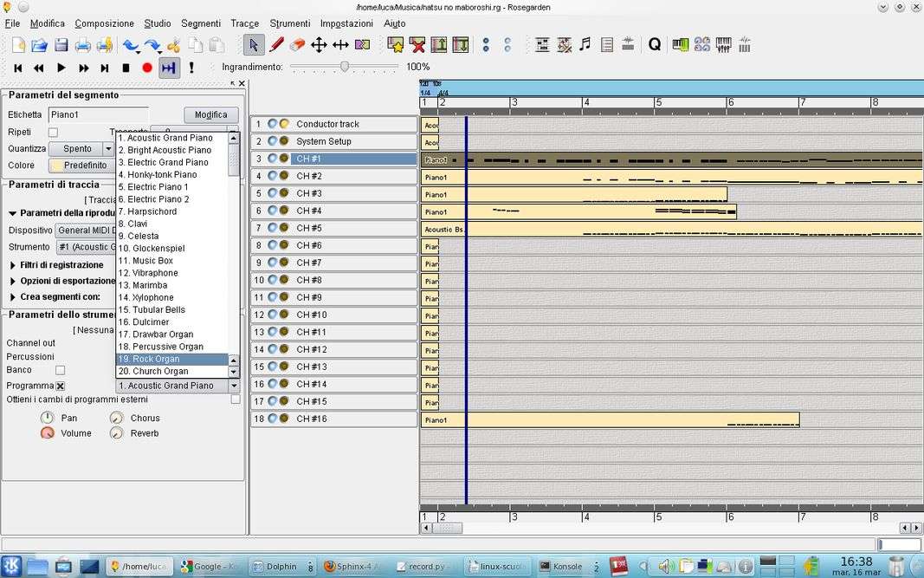Select the pencil draw tool

276,44
